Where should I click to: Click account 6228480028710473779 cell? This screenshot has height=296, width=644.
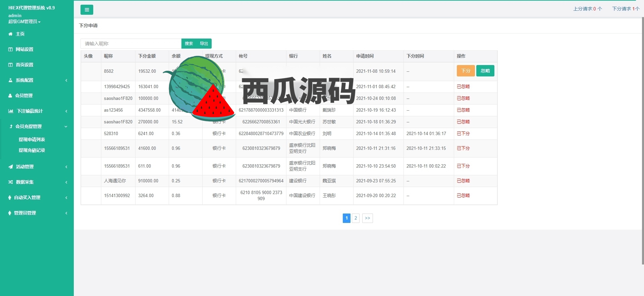[x=261, y=133]
